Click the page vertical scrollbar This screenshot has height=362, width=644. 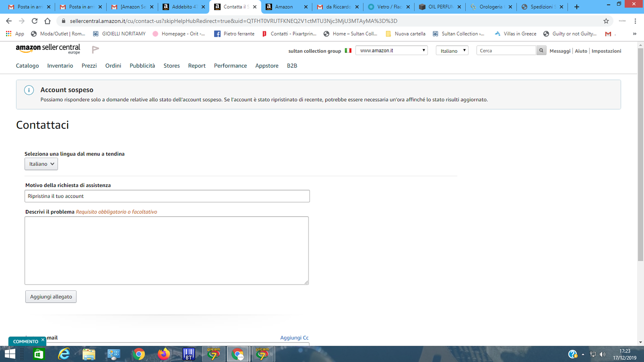(x=640, y=154)
